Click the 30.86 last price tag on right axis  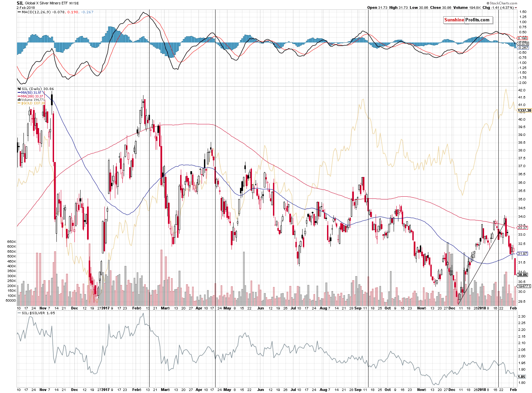pyautogui.click(x=522, y=275)
